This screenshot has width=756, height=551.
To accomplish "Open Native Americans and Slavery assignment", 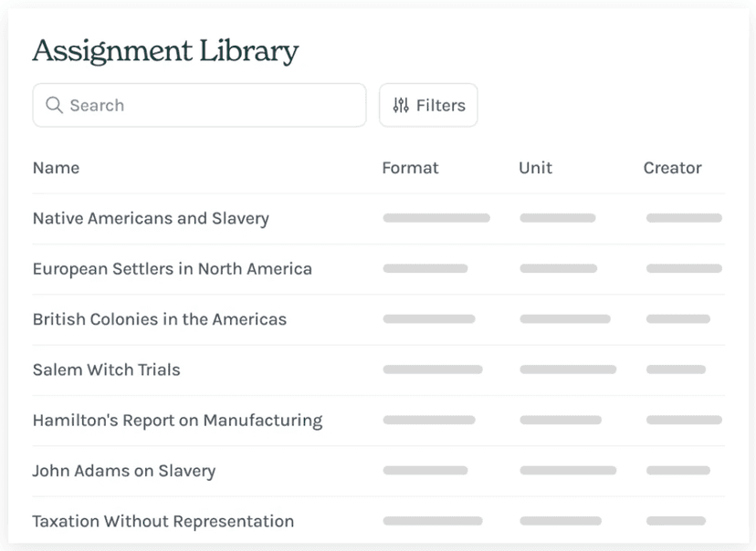I will click(151, 219).
